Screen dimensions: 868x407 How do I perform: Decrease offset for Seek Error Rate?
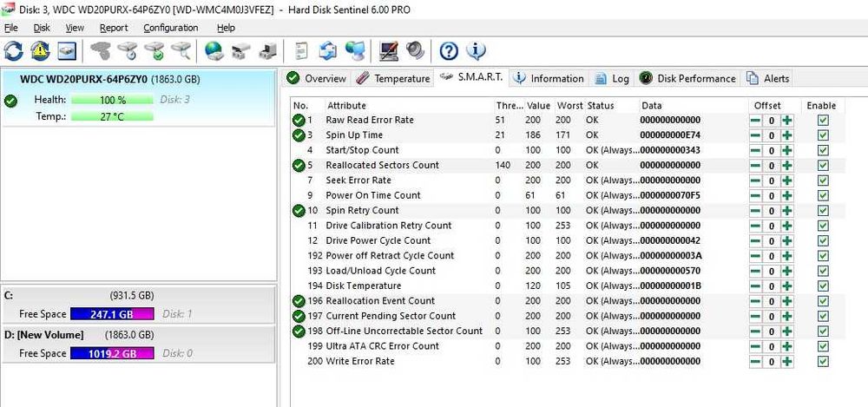tap(755, 181)
